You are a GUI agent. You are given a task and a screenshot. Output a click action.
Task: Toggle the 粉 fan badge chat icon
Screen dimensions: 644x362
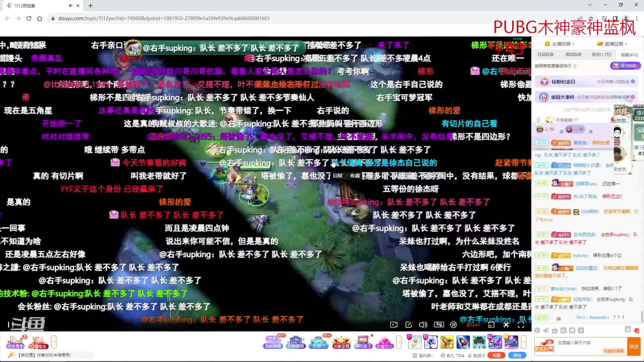tap(563, 330)
